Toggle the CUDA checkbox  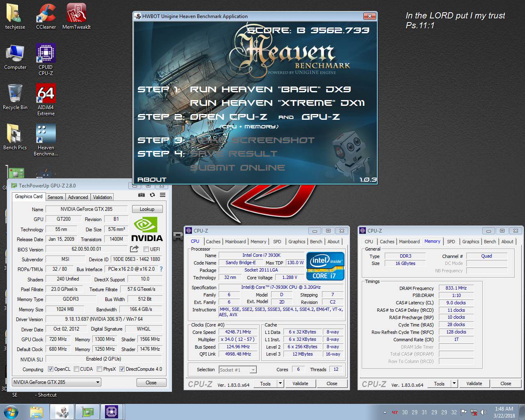76,369
